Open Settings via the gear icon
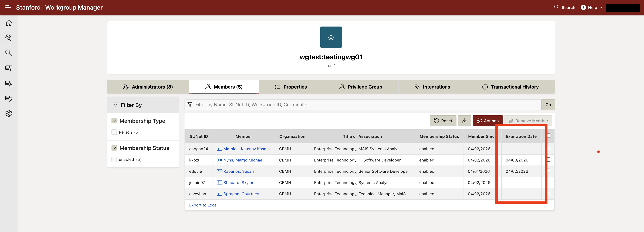Image resolution: width=644 pixels, height=232 pixels. [x=9, y=113]
